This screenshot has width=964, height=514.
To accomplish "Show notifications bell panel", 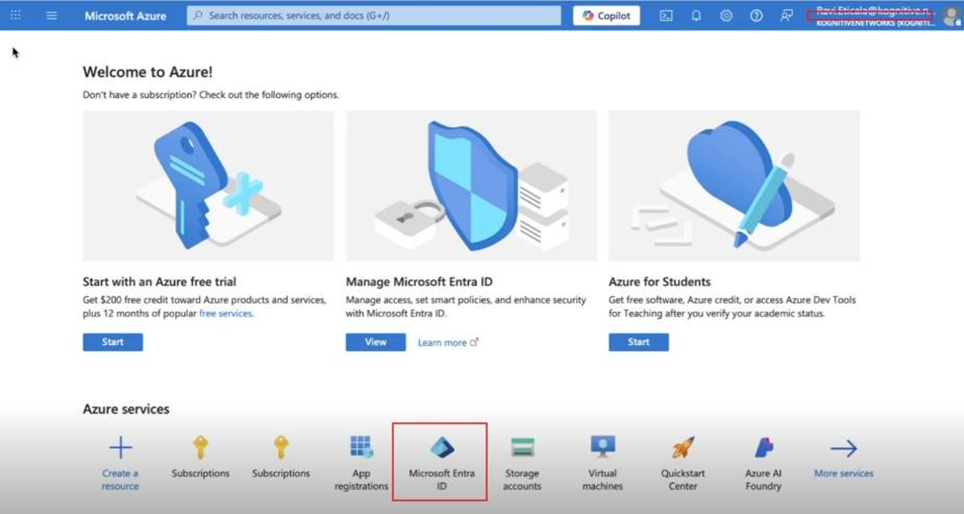I will tap(696, 16).
